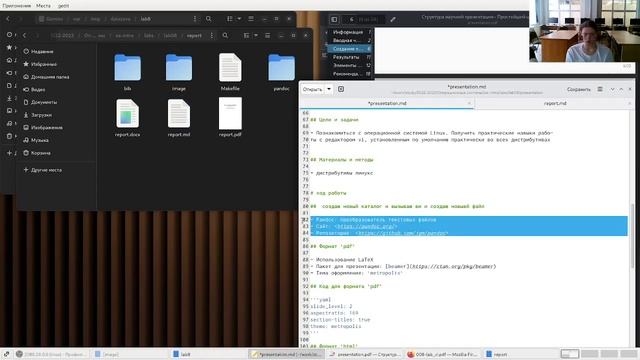The height and width of the screenshot is (360, 640).
Task: Open the highlighted Создание outline entry
Action: click(351, 49)
